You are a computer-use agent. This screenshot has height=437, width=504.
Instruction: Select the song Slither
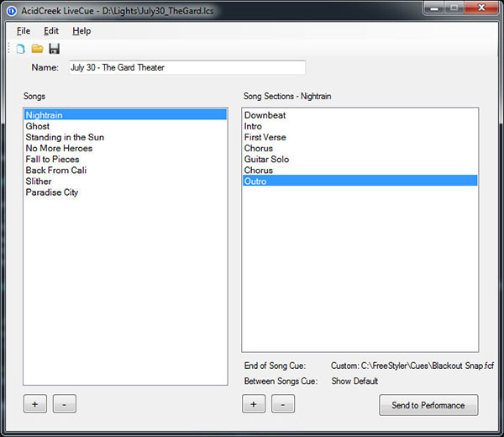click(x=39, y=182)
